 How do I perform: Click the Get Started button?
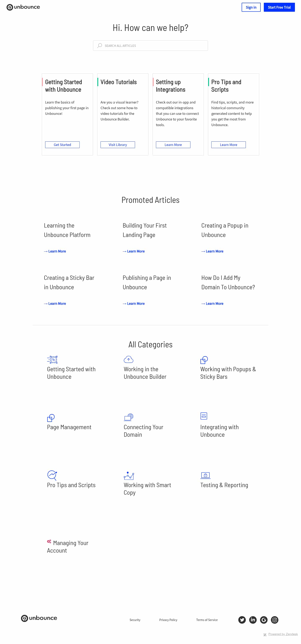(x=62, y=145)
